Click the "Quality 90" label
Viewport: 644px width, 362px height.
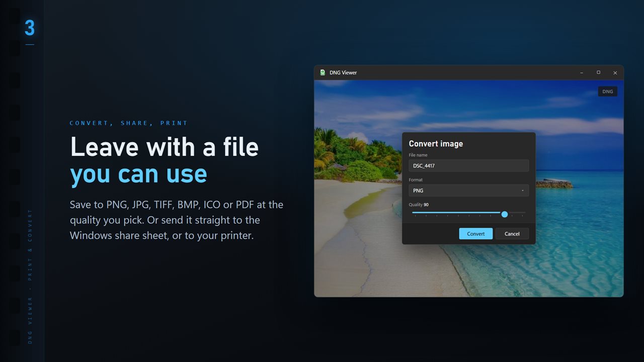click(x=419, y=205)
